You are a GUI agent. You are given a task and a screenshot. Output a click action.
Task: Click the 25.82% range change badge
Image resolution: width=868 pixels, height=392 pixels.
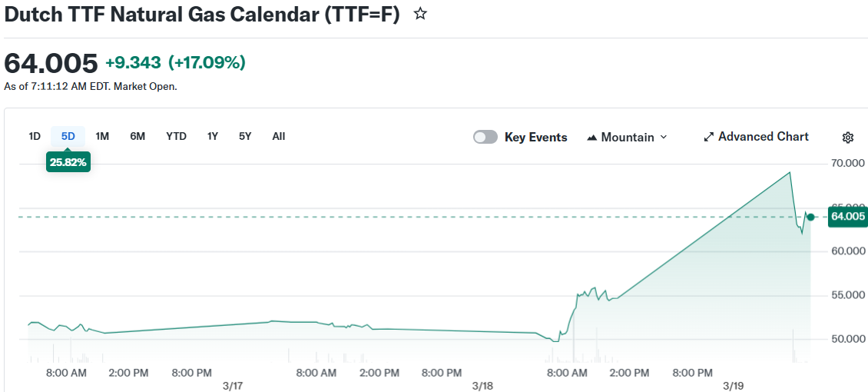coord(68,162)
